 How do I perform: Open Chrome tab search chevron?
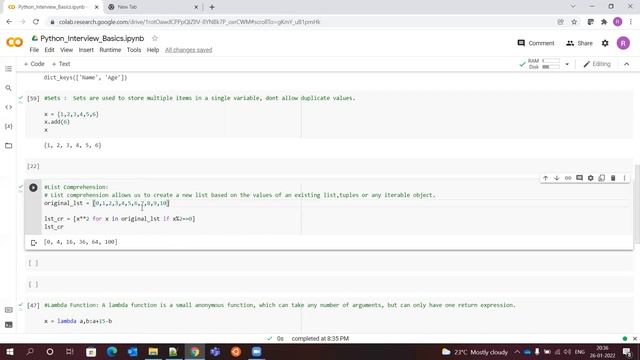tap(573, 7)
